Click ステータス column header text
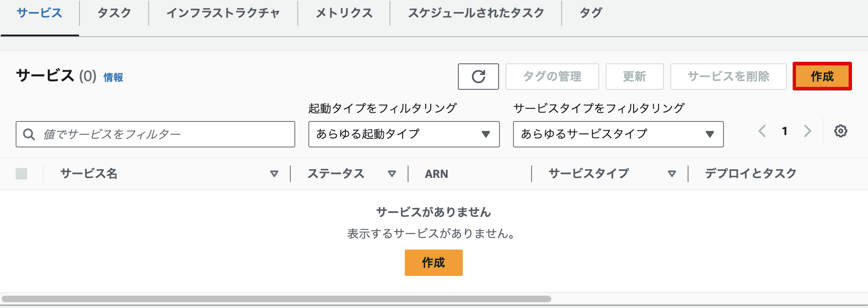This screenshot has width=868, height=308. 336,174
